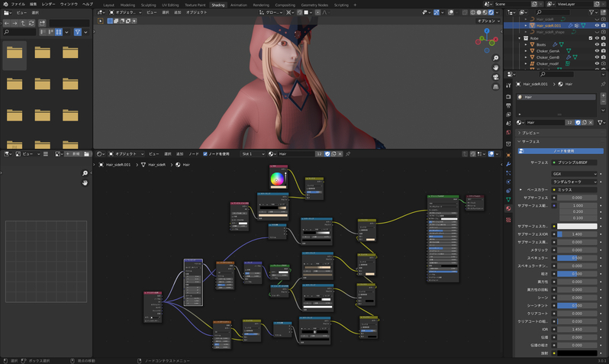Image resolution: width=609 pixels, height=364 pixels.
Task: Open ランダムウォーク subsurface method dropdown
Action: click(575, 182)
